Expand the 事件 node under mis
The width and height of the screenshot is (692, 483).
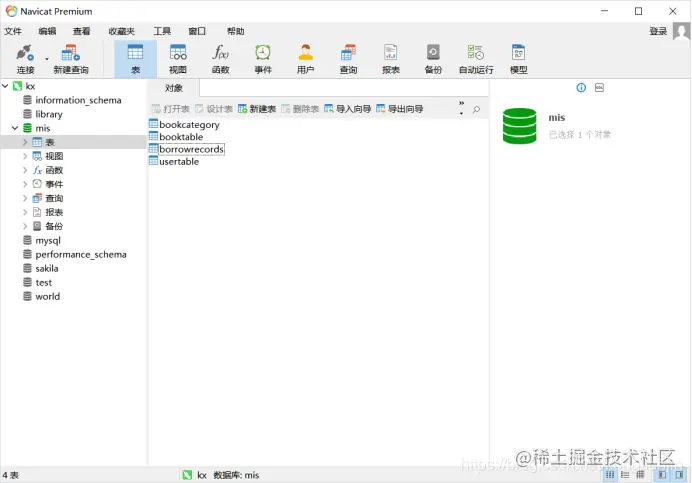pyautogui.click(x=25, y=184)
